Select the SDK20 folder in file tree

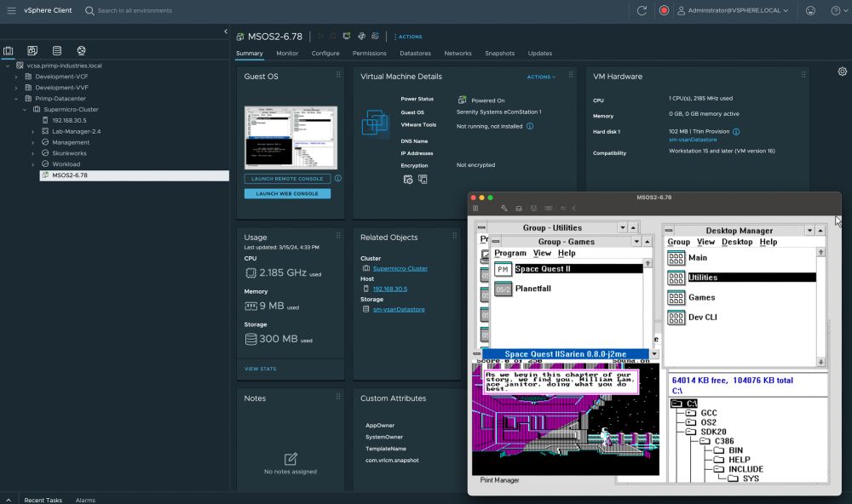[x=713, y=432]
